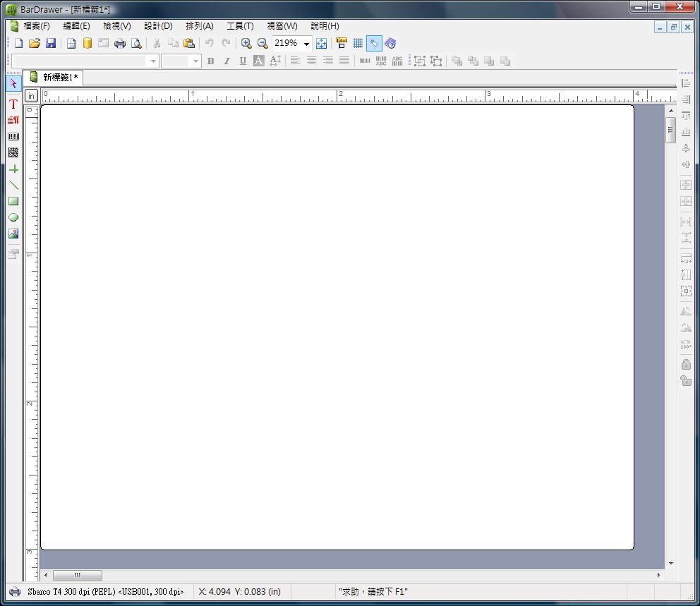The width and height of the screenshot is (700, 606).
Task: Open the 檢視(V) menu
Action: pyautogui.click(x=117, y=26)
